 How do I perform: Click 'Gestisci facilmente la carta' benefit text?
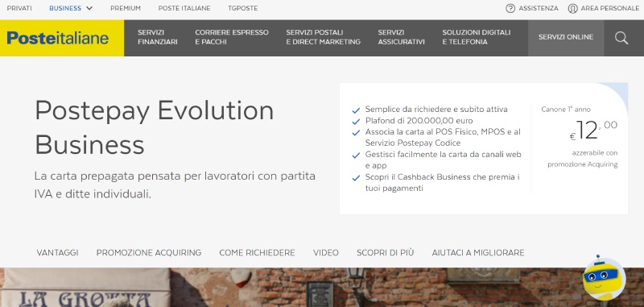[x=444, y=160]
